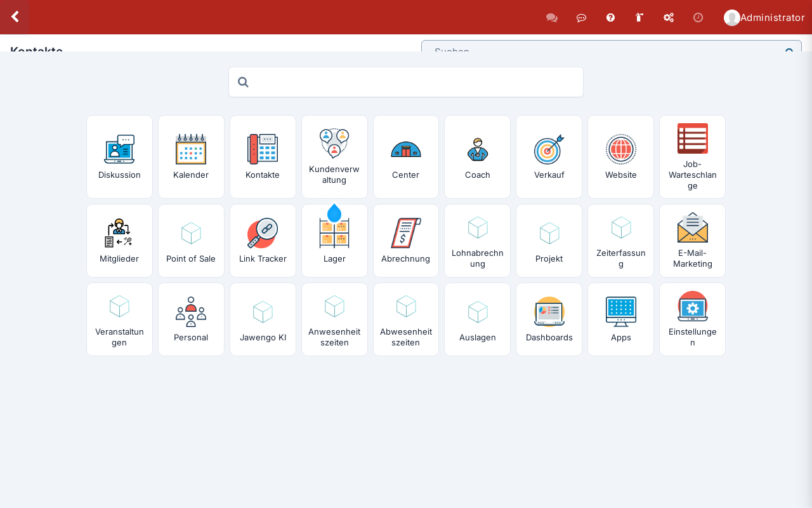This screenshot has height=508, width=812.
Task: Open the activities clock icon
Action: [698, 17]
